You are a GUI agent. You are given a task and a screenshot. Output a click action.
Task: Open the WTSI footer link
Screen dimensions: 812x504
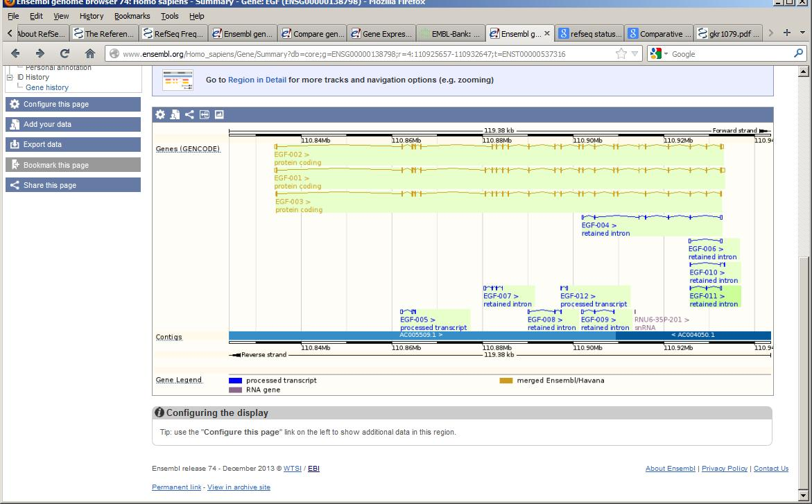coord(293,468)
